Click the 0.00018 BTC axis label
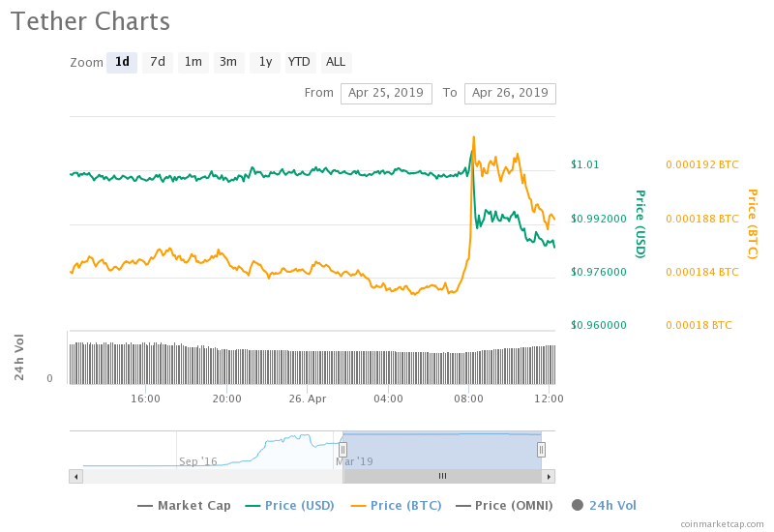The width and height of the screenshot is (774, 532). click(699, 325)
